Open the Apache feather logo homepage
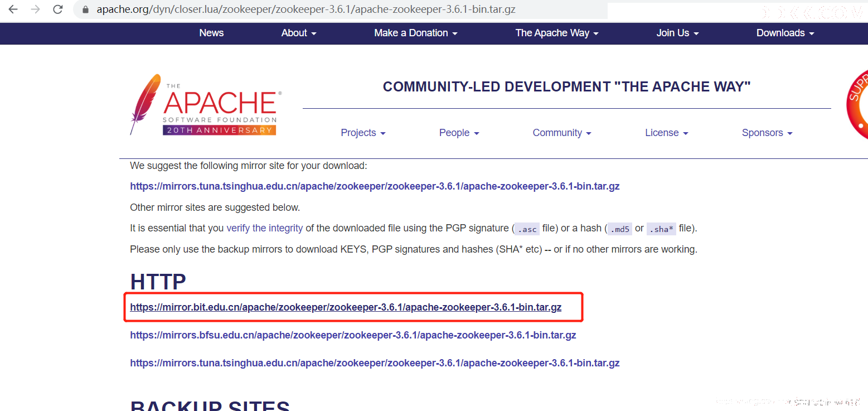The width and height of the screenshot is (868, 411). 206,104
